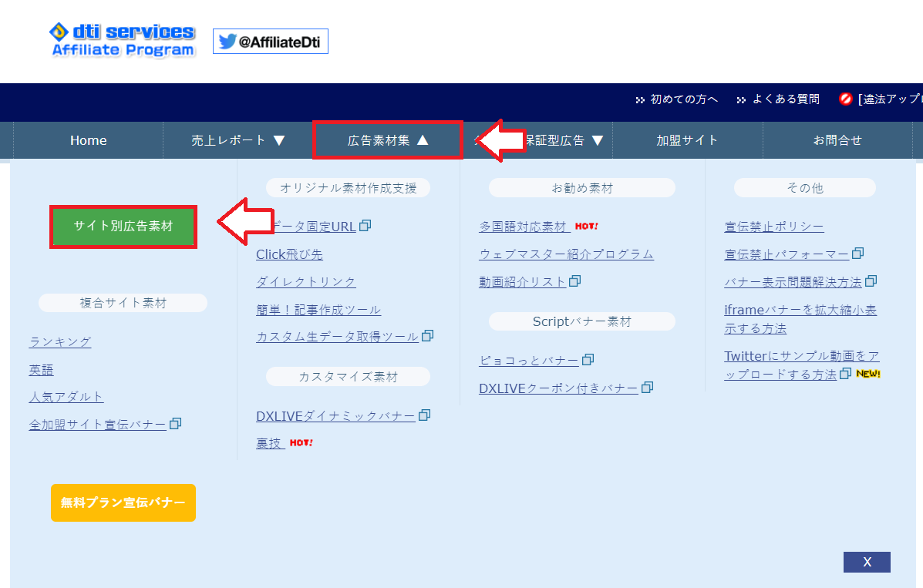Click external-link icon beside DXLIVEクーポン付きバナー

pyautogui.click(x=647, y=387)
